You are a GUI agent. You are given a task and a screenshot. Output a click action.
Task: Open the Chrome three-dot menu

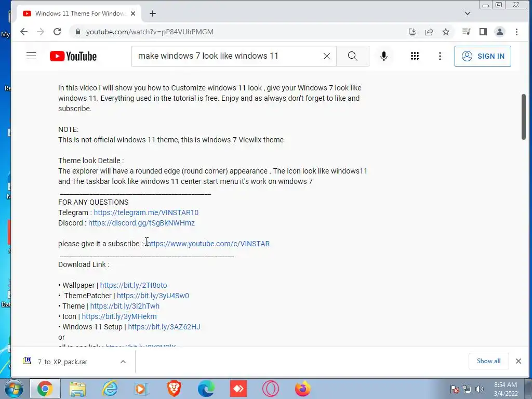(x=516, y=32)
